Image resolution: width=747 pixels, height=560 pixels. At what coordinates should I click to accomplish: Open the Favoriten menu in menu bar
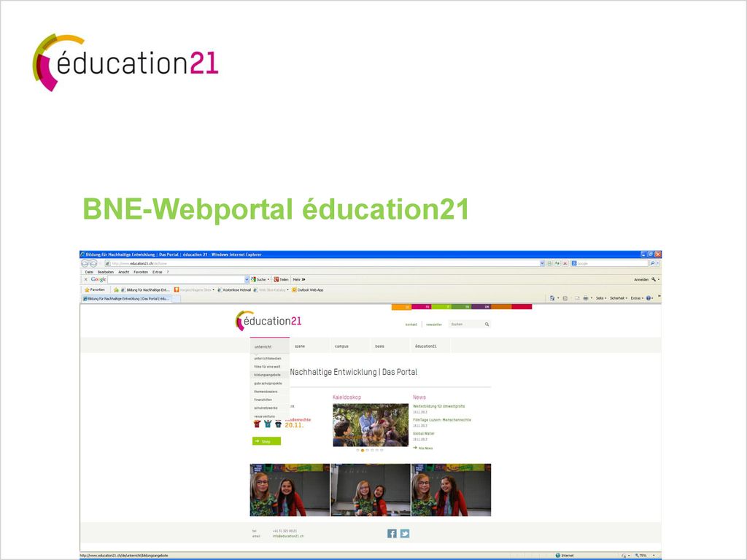[x=141, y=272]
